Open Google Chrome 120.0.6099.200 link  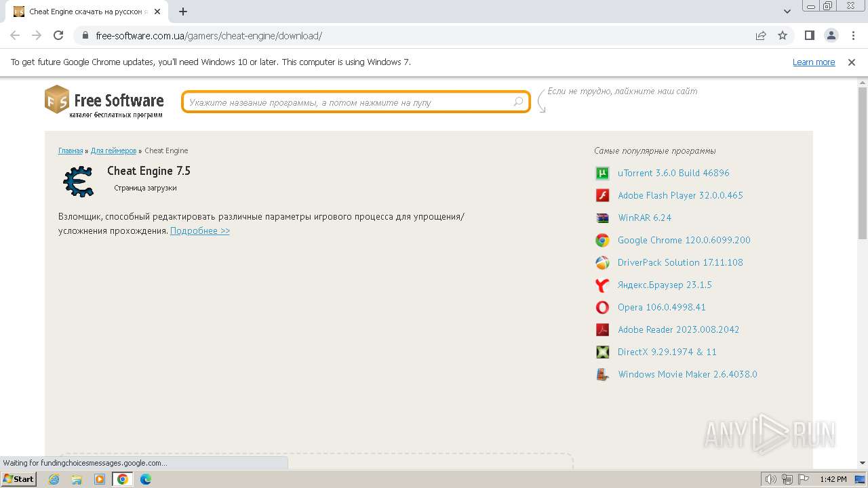684,240
